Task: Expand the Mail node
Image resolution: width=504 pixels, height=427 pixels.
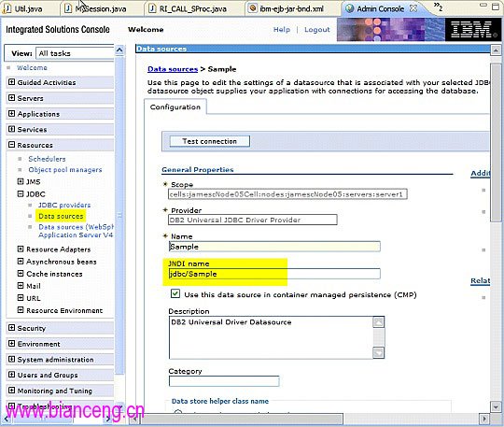Action: click(x=21, y=286)
